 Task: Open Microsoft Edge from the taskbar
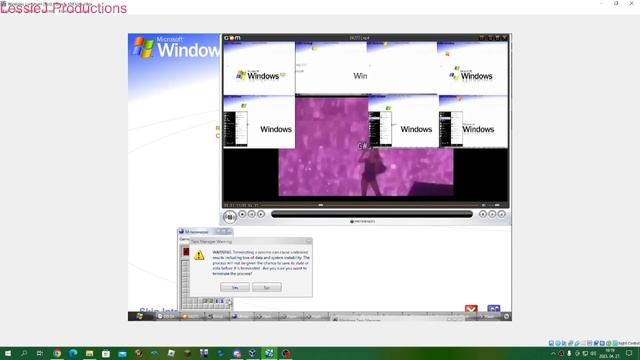pyautogui.click(x=73, y=353)
